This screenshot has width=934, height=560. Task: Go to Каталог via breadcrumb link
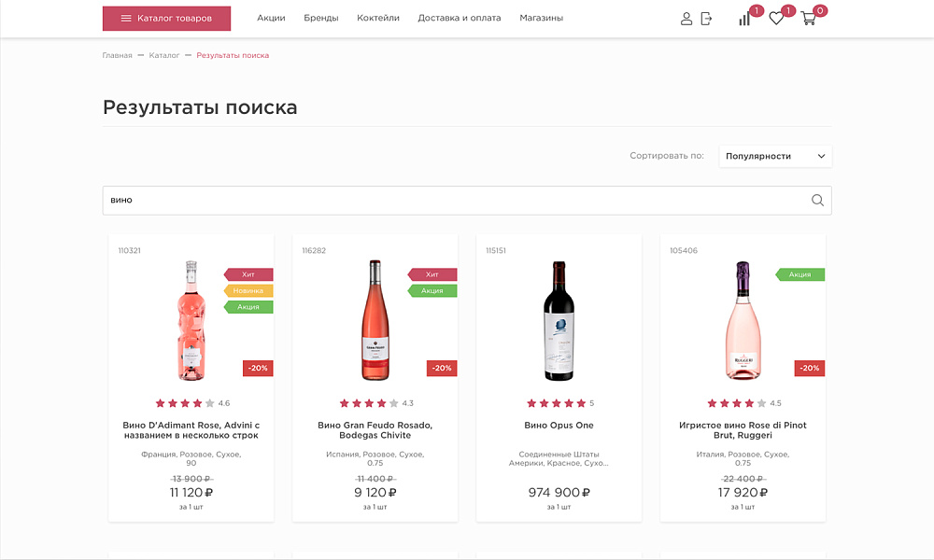click(163, 54)
